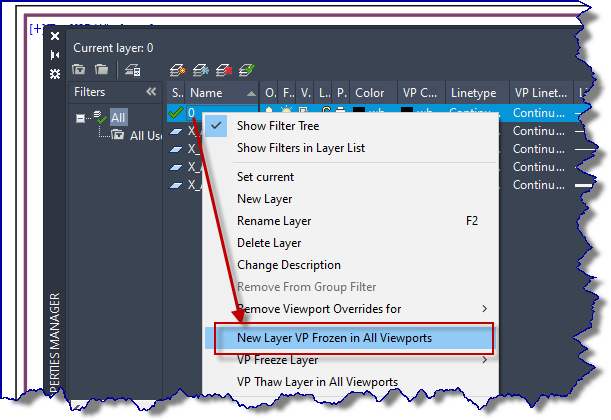Sort layers by Name column
The width and height of the screenshot is (611, 420).
221,93
